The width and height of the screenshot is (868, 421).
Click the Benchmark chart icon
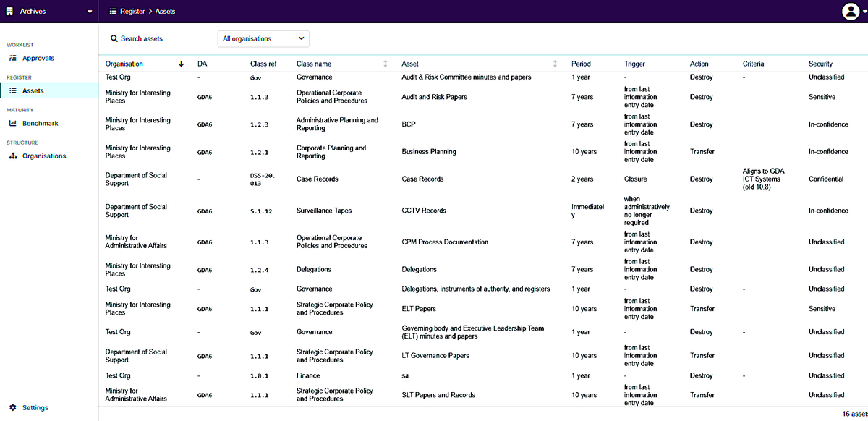tap(12, 123)
